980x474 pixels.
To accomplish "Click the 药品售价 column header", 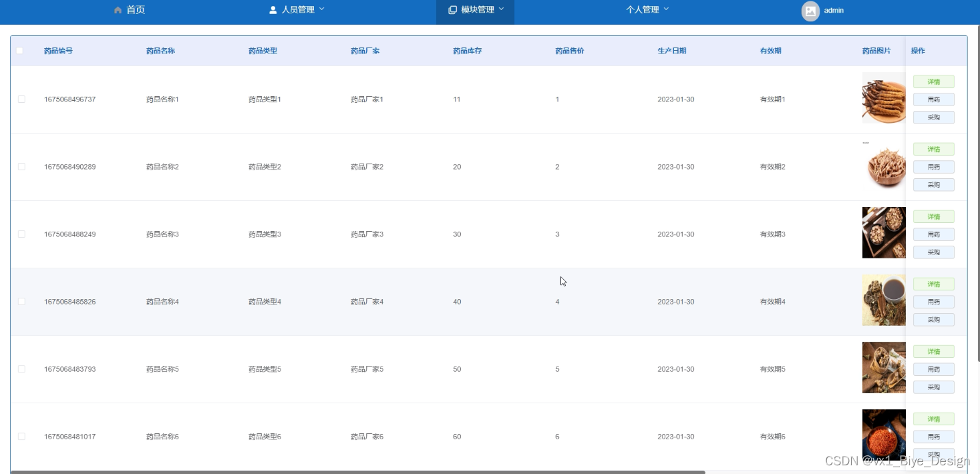I will (570, 51).
